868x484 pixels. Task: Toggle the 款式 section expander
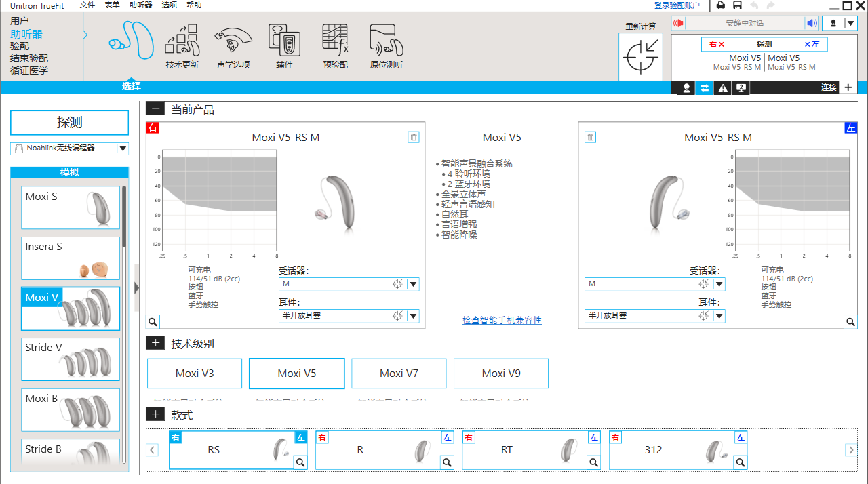click(155, 415)
